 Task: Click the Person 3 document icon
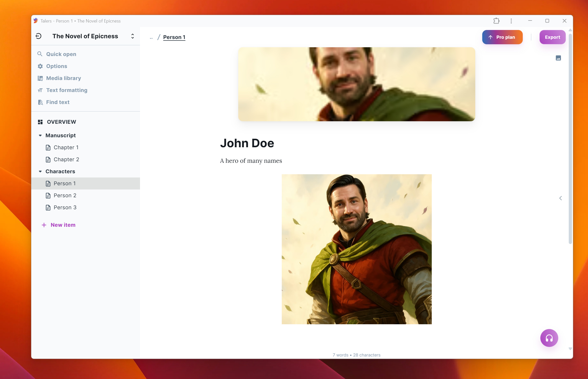tap(48, 207)
